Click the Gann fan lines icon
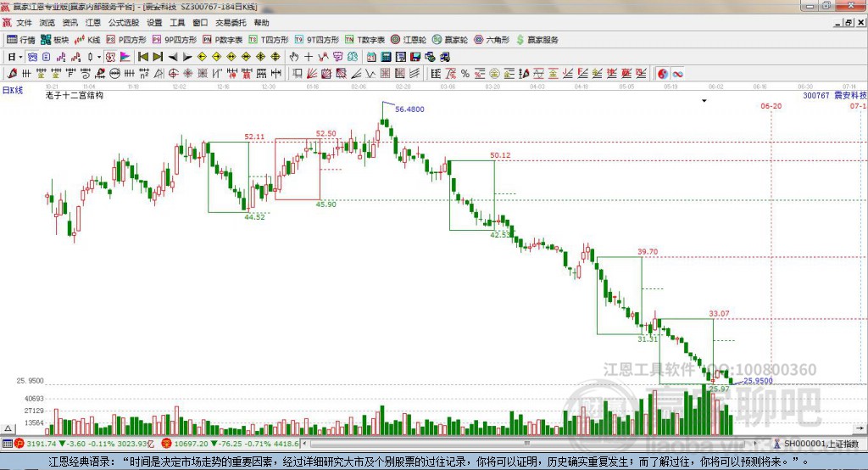The width and height of the screenshot is (868, 470). 311,73
